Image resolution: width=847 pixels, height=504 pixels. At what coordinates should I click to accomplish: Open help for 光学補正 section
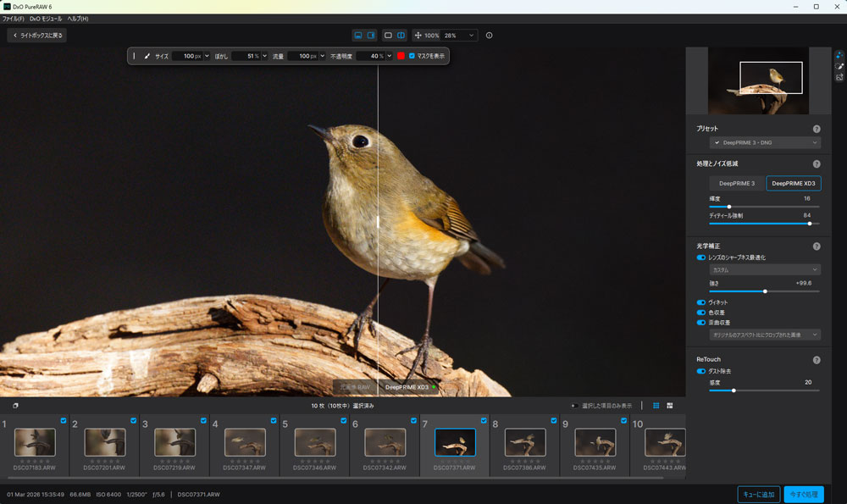[817, 246]
